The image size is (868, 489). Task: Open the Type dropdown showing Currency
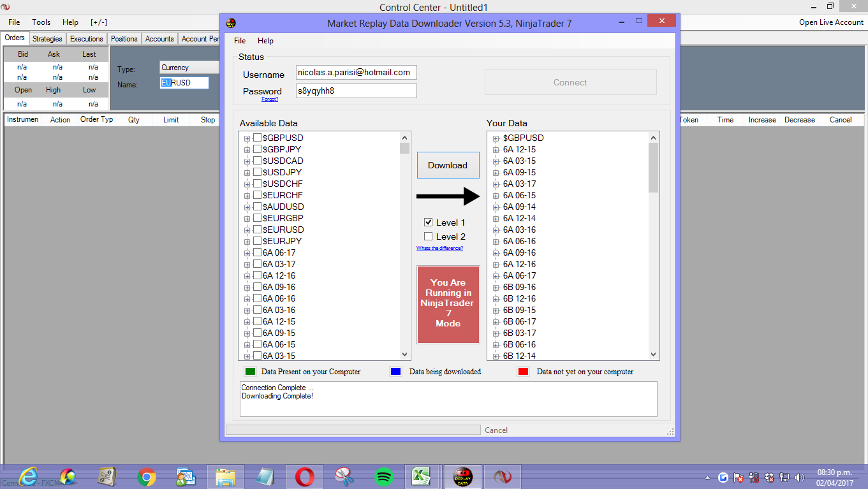click(189, 68)
